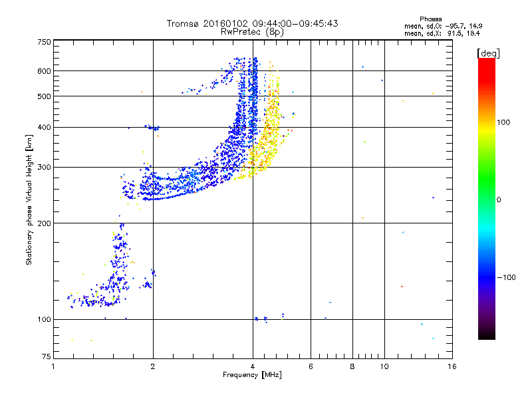Click the 'RwPretec (8p)' subtitle

tap(252, 32)
